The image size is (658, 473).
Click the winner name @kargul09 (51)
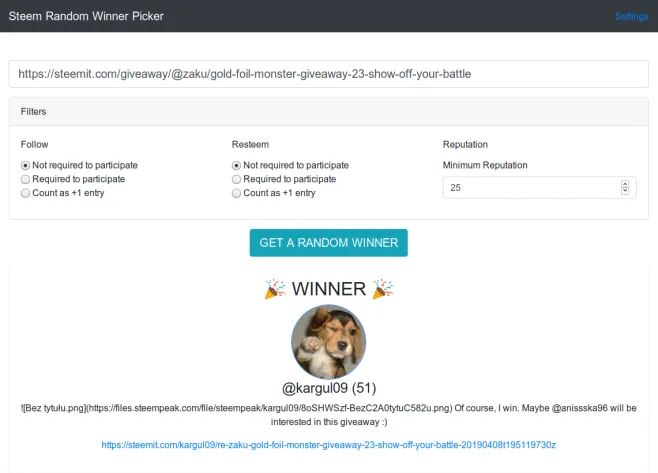pos(329,387)
